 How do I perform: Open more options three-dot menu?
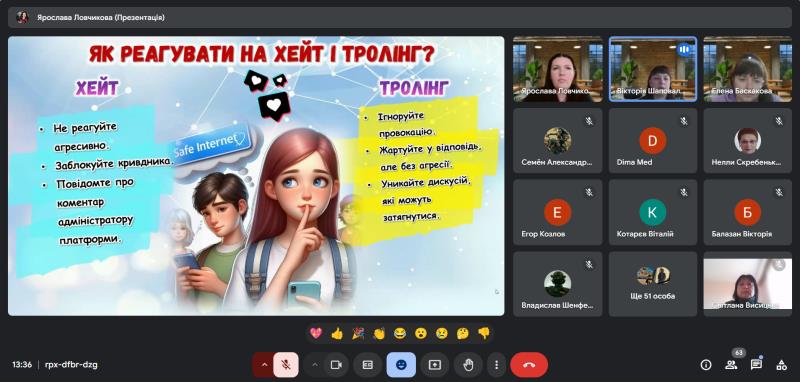(x=496, y=365)
